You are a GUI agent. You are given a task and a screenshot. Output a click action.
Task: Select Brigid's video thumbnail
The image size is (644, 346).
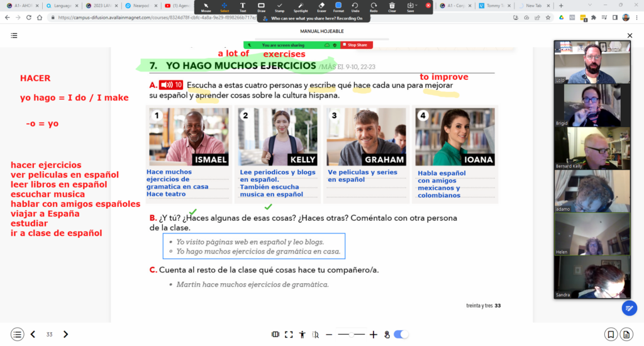pyautogui.click(x=592, y=105)
